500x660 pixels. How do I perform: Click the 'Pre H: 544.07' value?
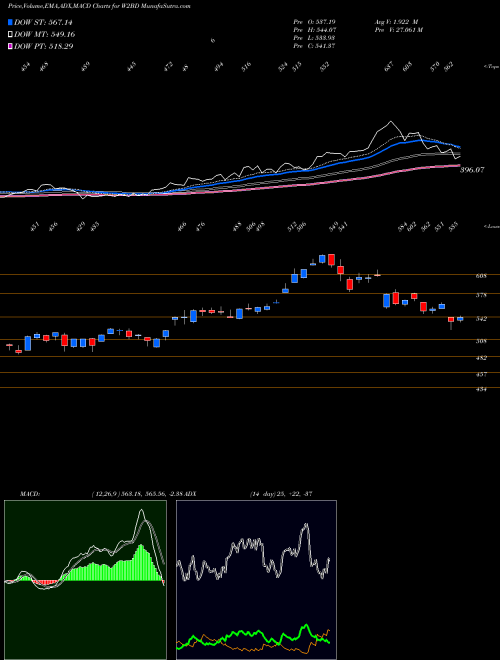click(314, 30)
